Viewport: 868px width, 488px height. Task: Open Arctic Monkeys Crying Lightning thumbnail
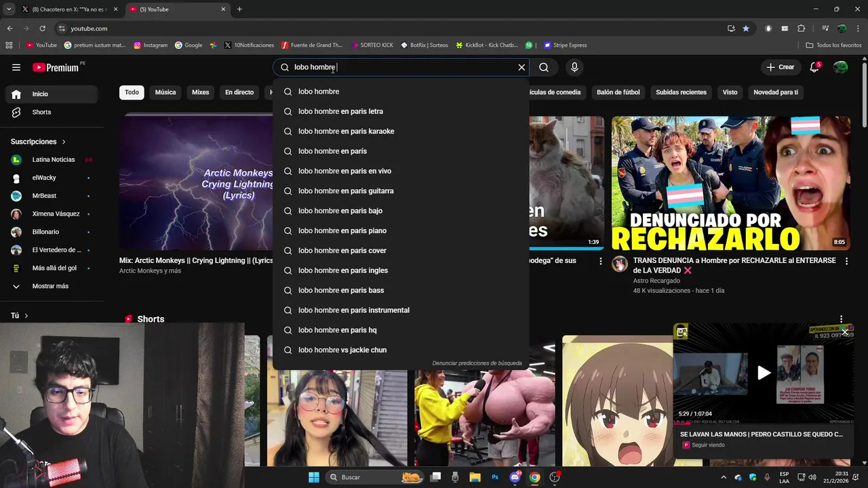coord(196,182)
